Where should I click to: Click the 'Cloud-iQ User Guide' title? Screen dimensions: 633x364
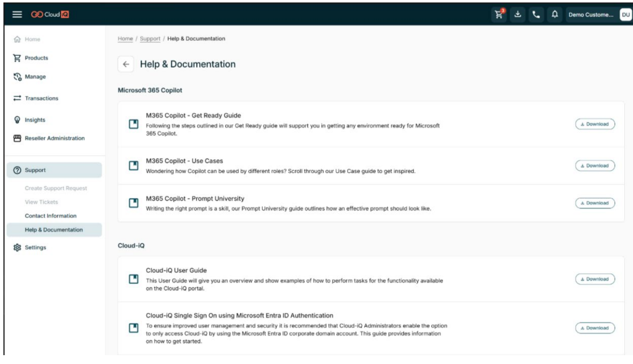click(176, 270)
